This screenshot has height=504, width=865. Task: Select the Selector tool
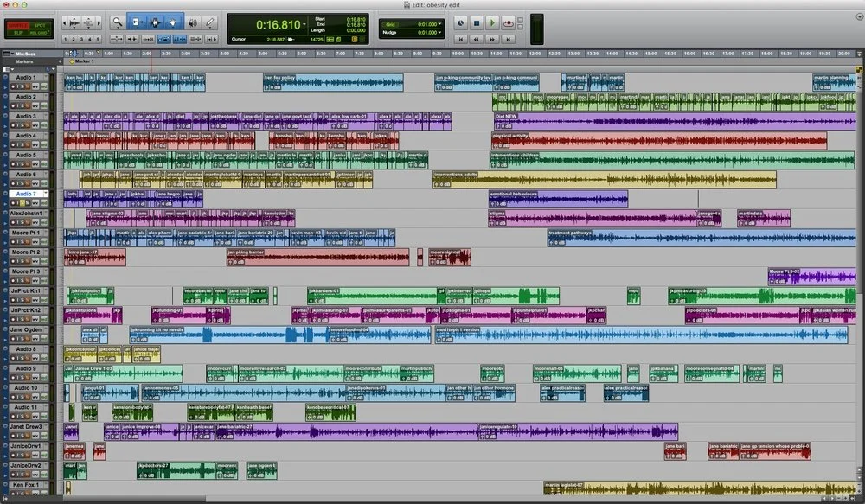(155, 22)
